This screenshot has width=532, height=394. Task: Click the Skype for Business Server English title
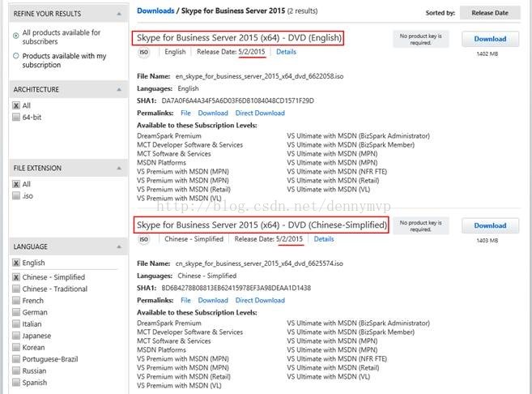coord(239,38)
